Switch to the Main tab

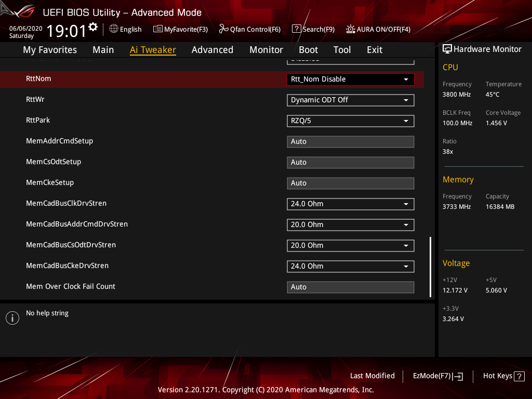pyautogui.click(x=103, y=50)
